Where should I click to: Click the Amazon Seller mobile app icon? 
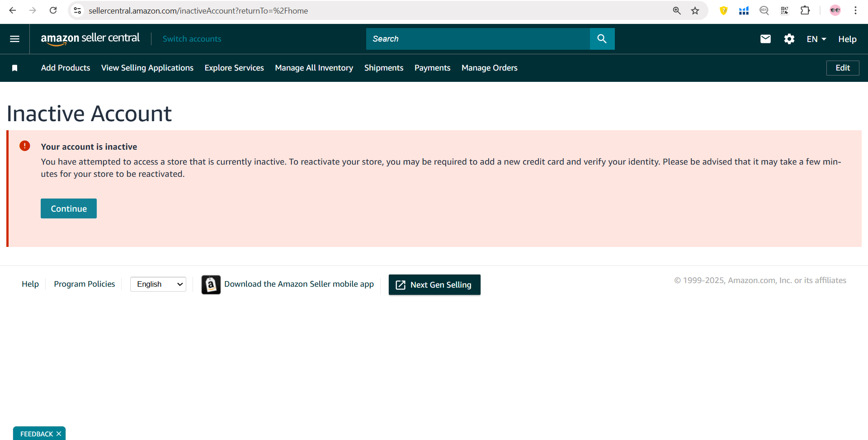[211, 284]
